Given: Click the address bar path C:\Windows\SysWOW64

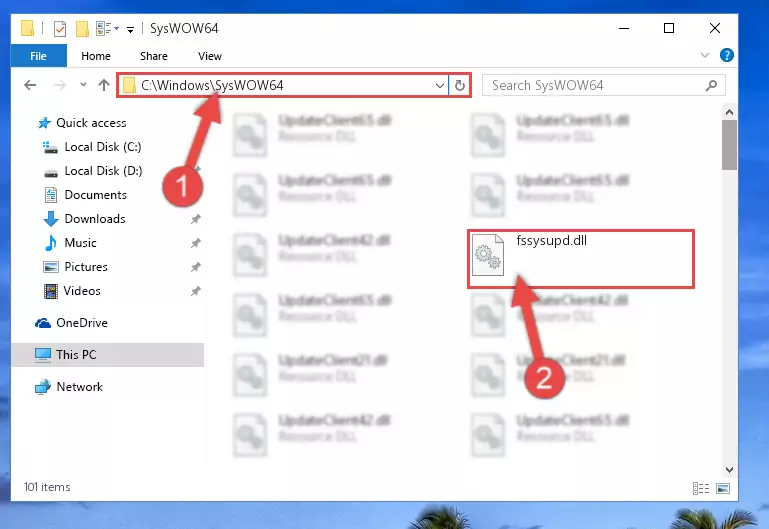Looking at the screenshot, I should 212,85.
